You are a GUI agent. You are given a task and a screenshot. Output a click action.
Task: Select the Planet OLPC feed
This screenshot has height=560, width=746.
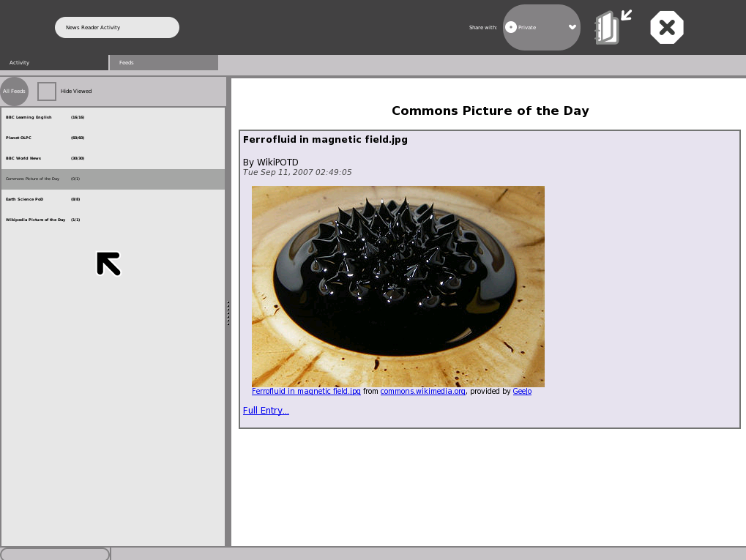tap(19, 138)
